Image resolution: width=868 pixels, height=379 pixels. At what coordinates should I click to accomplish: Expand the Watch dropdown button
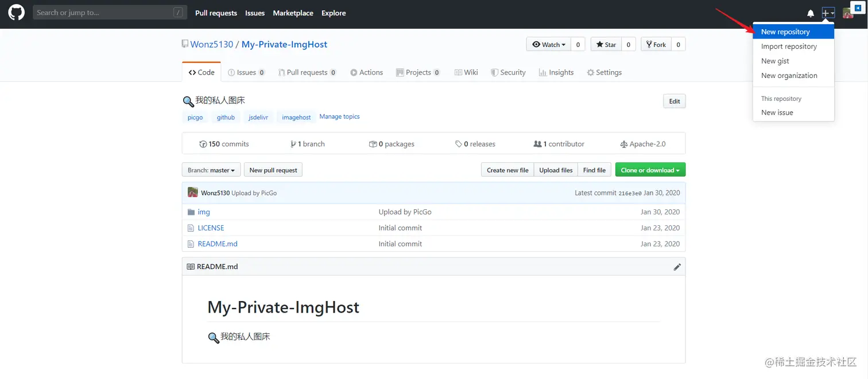coord(549,44)
